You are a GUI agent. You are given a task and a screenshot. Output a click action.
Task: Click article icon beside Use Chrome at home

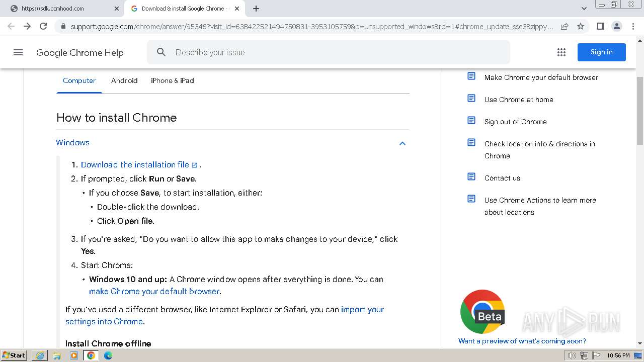[x=471, y=98]
